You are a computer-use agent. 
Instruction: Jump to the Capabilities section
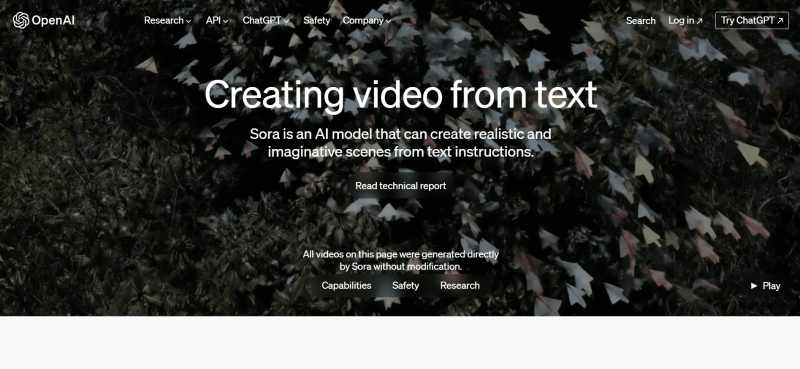[346, 286]
